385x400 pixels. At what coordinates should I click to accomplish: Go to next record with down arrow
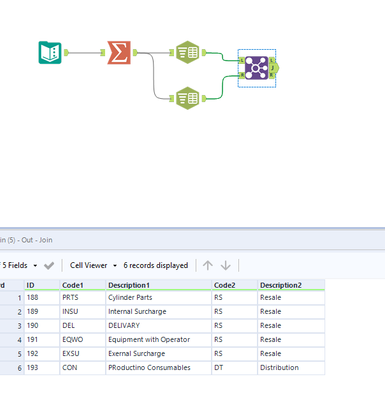[226, 265]
